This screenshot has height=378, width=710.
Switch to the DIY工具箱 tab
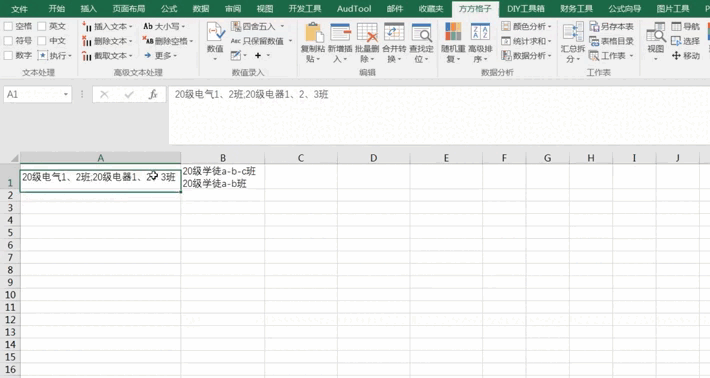click(525, 9)
